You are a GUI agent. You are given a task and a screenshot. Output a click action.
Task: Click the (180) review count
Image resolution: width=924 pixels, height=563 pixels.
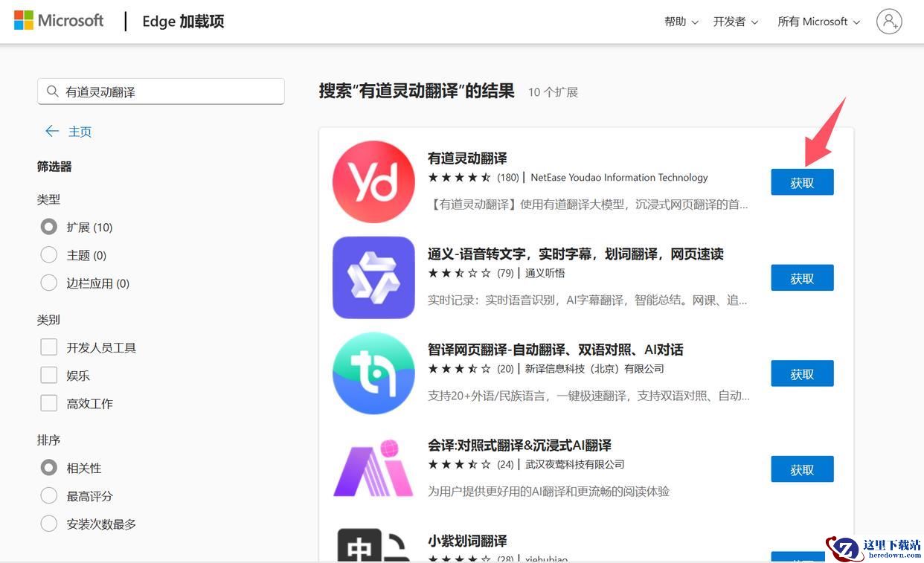coord(508,178)
